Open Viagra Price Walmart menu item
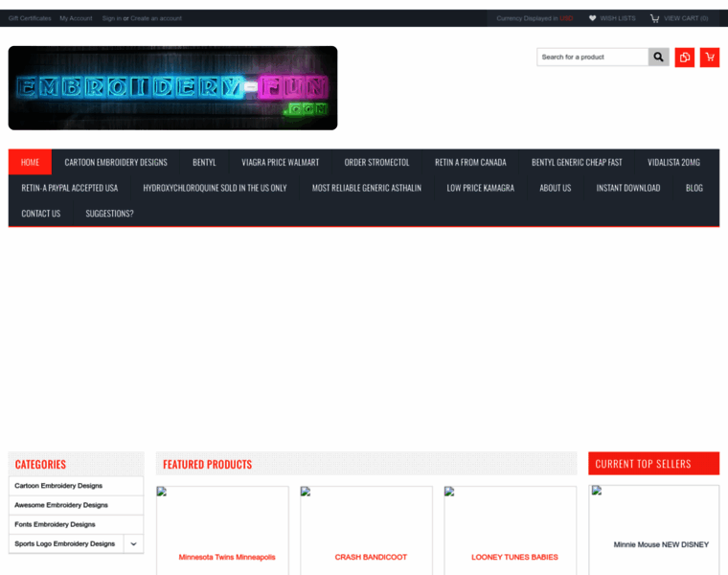This screenshot has height=575, width=728. click(x=281, y=162)
